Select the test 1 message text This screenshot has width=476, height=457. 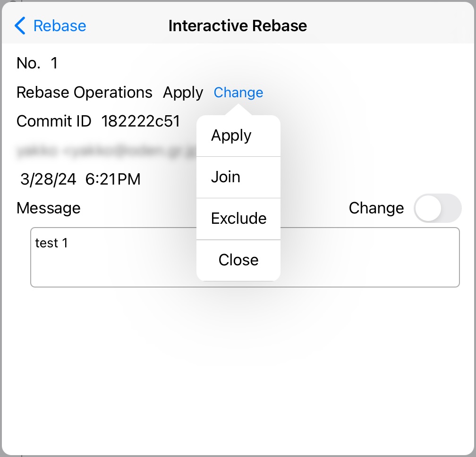pyautogui.click(x=51, y=243)
